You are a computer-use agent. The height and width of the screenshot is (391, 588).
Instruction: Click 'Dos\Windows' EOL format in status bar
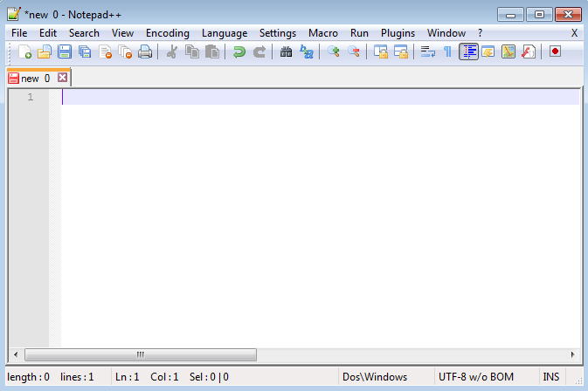click(375, 377)
